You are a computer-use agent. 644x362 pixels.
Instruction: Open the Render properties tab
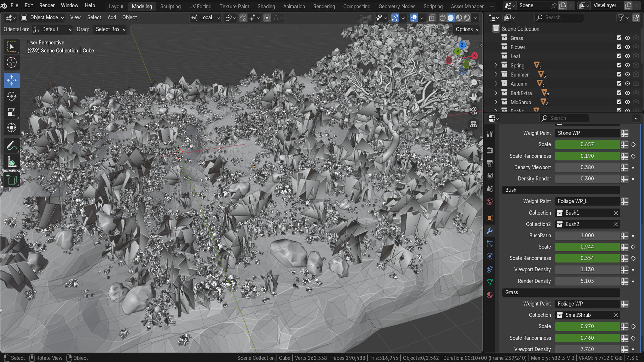tap(490, 150)
